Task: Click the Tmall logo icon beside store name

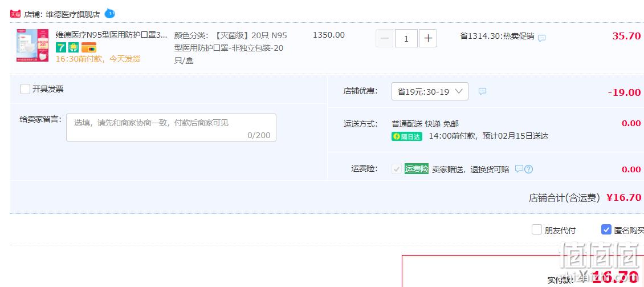Action: pos(15,14)
